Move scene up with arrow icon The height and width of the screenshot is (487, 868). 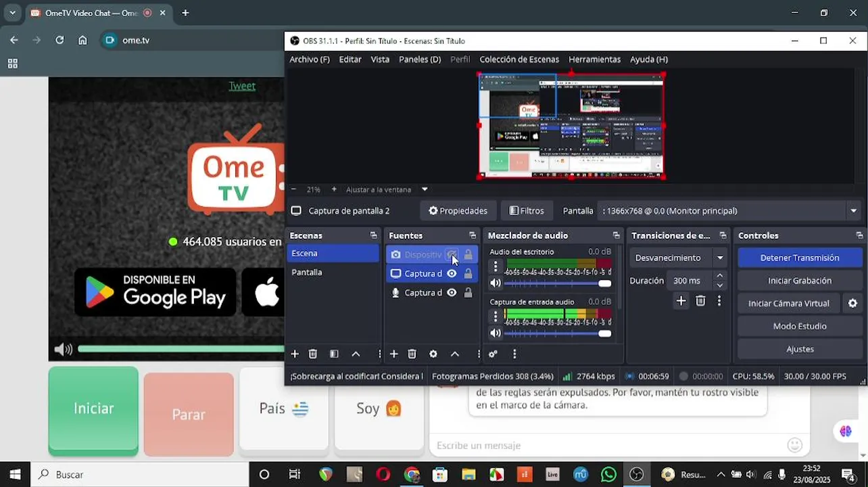pos(356,354)
